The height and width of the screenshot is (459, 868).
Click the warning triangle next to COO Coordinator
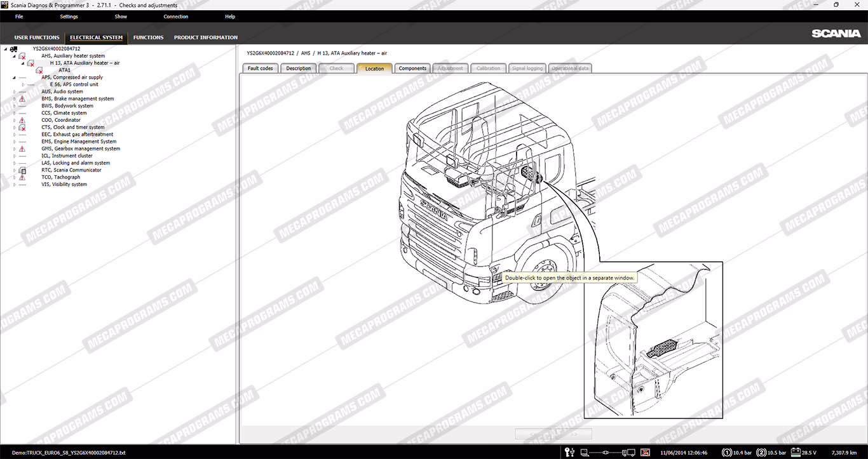pyautogui.click(x=22, y=120)
